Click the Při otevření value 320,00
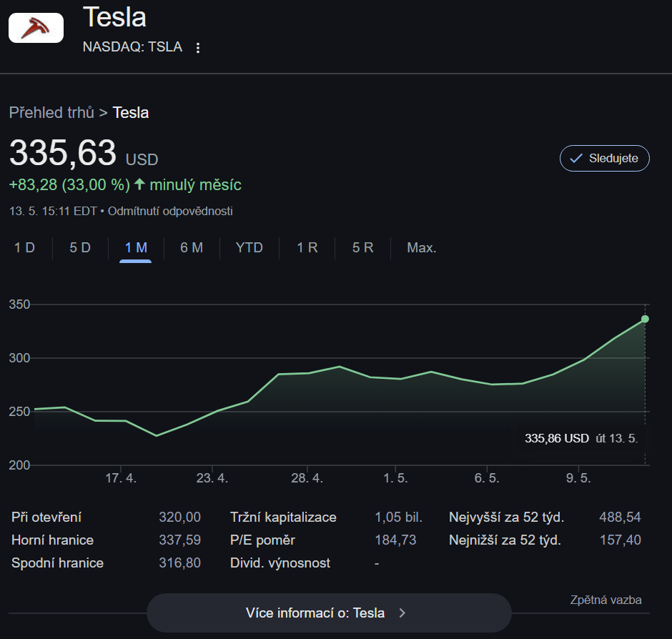 click(179, 517)
